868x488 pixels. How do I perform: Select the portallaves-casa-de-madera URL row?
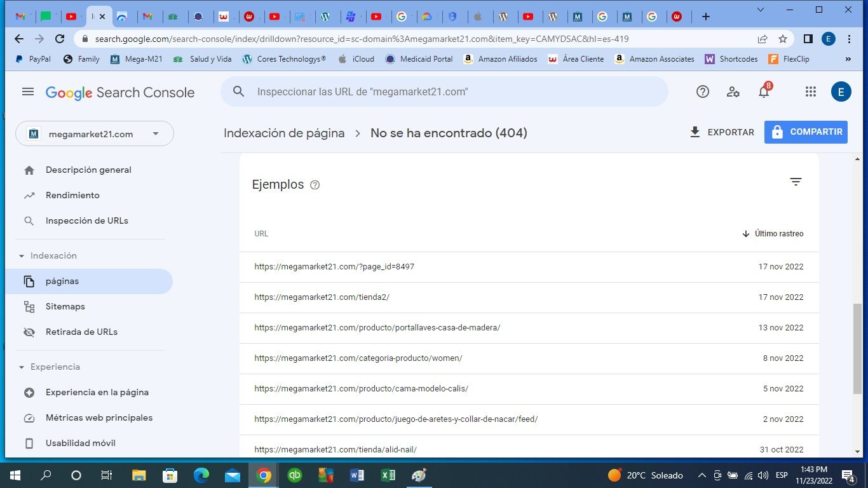click(x=529, y=328)
